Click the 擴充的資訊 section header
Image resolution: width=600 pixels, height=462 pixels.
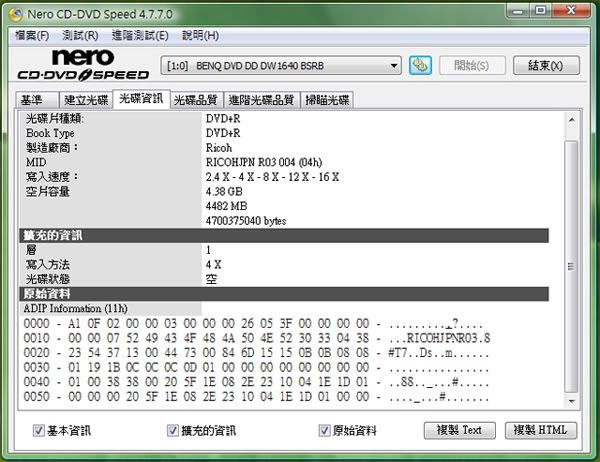(x=284, y=235)
